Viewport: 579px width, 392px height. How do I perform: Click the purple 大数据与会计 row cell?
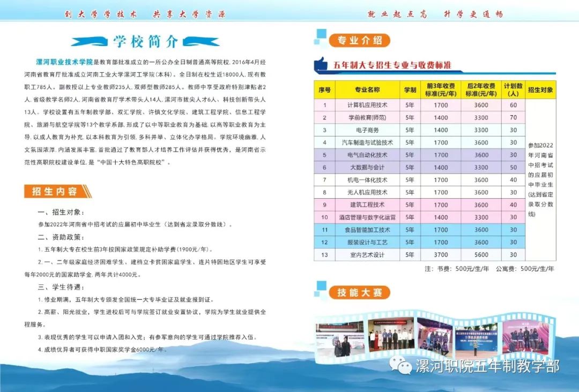point(367,168)
